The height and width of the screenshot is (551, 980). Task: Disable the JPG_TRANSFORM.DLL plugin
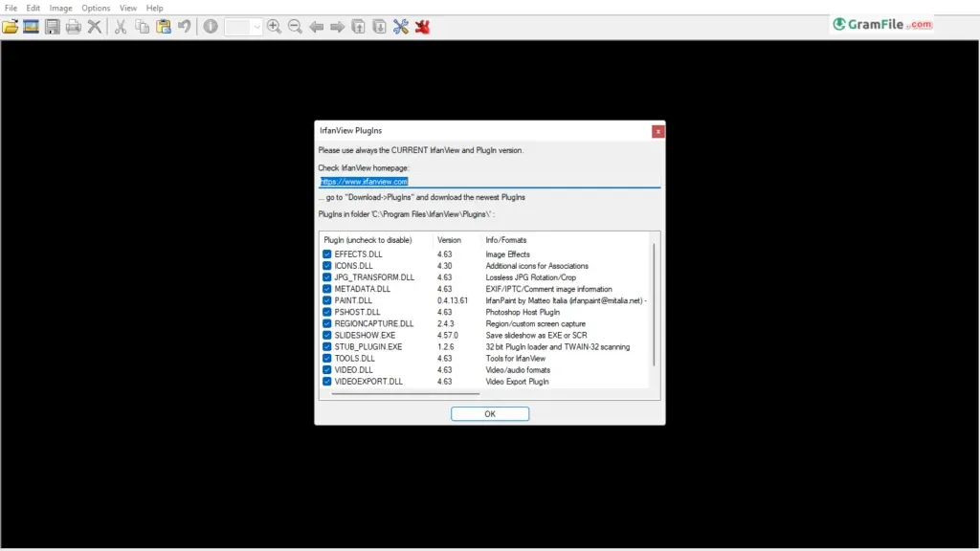pyautogui.click(x=327, y=277)
